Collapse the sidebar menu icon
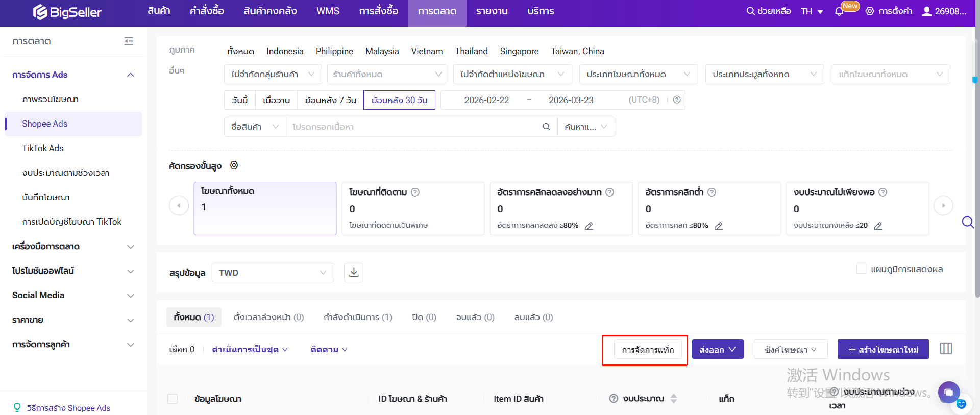980x415 pixels. (129, 41)
